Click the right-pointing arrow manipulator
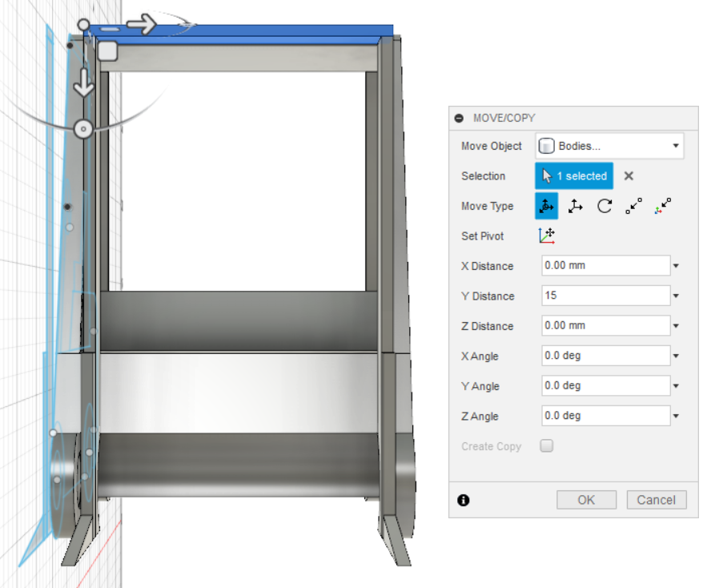The width and height of the screenshot is (707, 588). tap(141, 24)
